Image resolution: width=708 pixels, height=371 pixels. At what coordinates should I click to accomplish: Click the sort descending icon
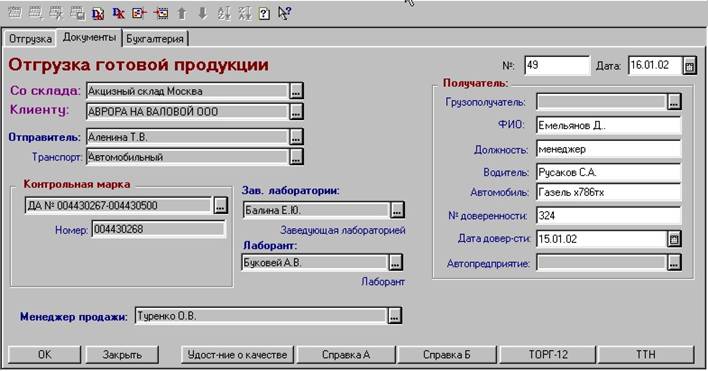tap(244, 14)
